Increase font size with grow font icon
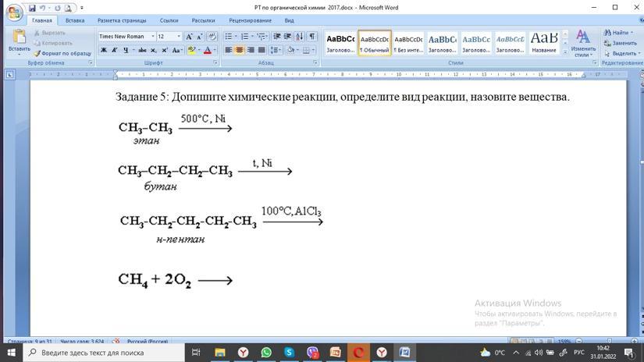 pos(189,37)
